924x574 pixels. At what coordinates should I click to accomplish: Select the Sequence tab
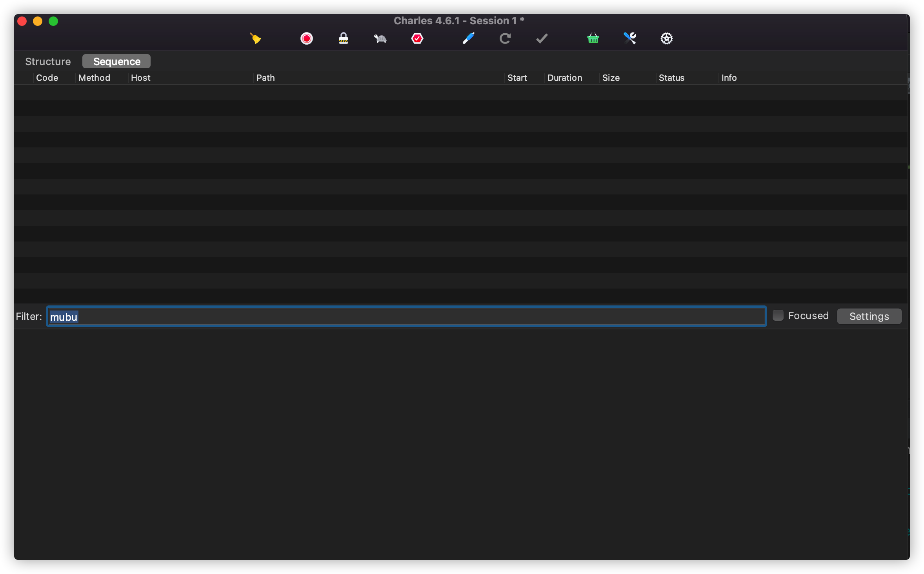(116, 62)
